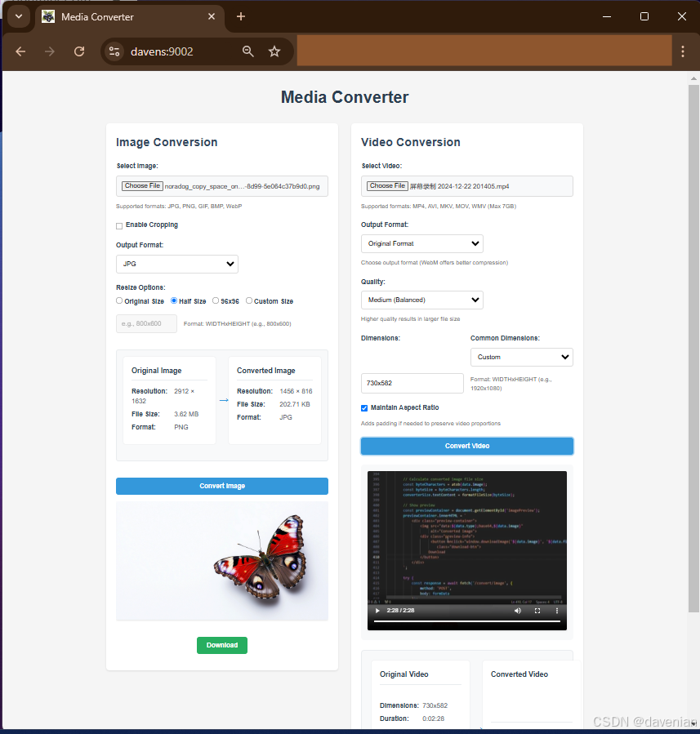Enable Cropping checkbox
Viewport: 700px width, 734px height.
pos(119,225)
